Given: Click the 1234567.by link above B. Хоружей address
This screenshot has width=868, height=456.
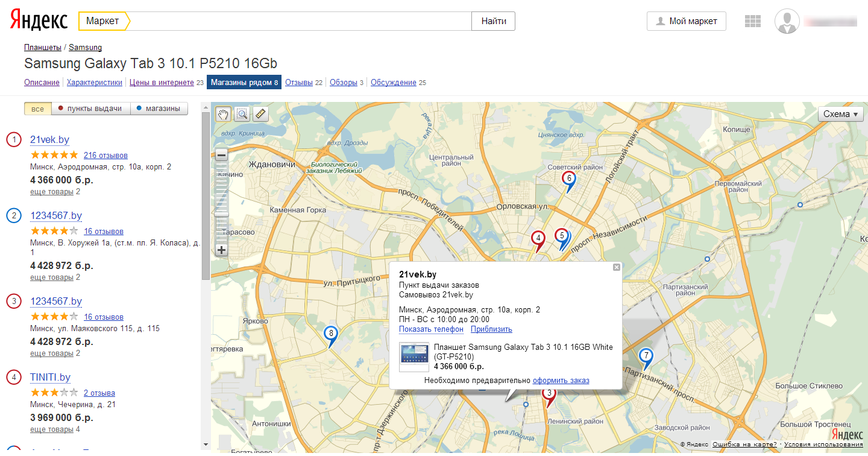Looking at the screenshot, I should click(56, 216).
